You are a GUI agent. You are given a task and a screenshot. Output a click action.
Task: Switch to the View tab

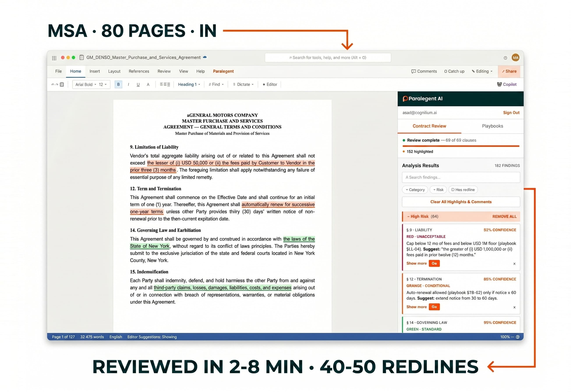click(x=184, y=71)
